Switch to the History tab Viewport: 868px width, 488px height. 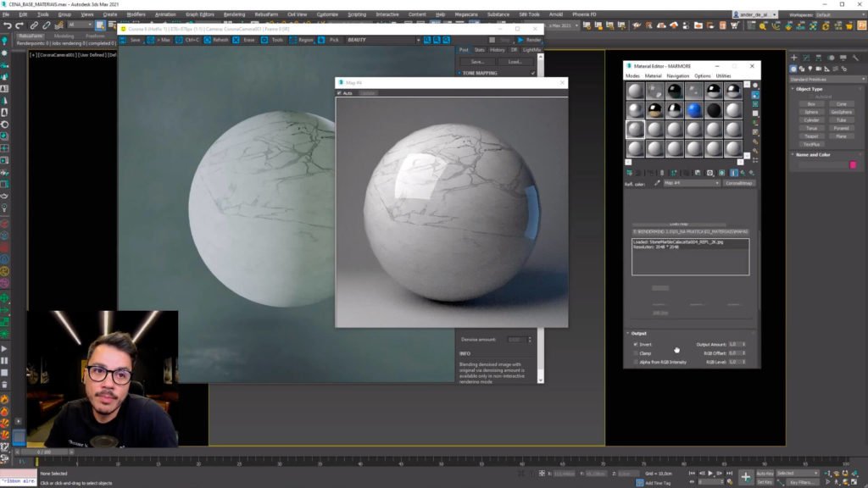click(496, 50)
